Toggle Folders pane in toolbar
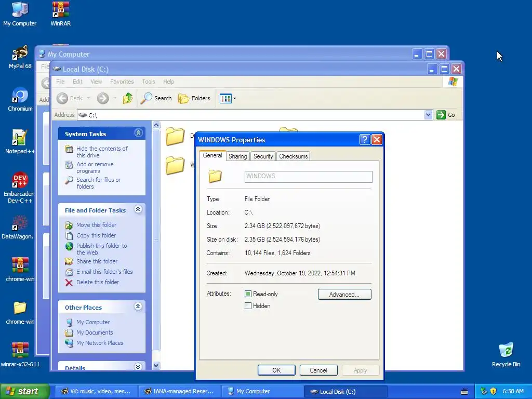Viewport: 532px width, 399px height. coord(194,98)
